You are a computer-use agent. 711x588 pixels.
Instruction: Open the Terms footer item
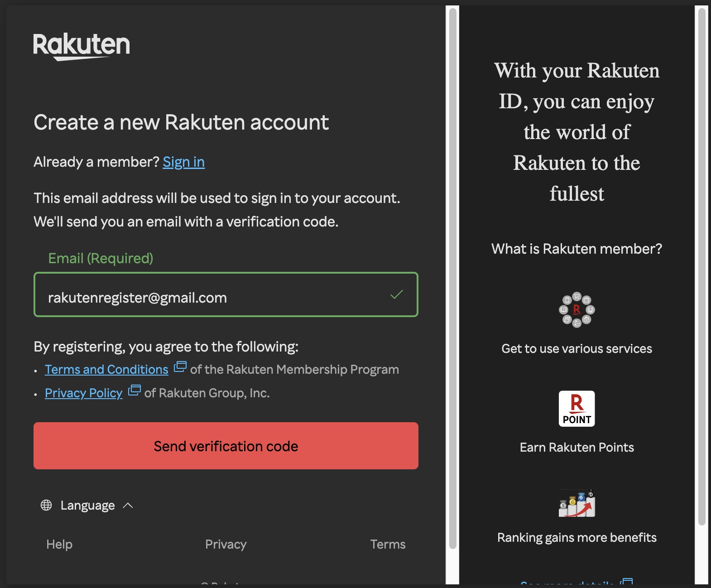click(388, 544)
